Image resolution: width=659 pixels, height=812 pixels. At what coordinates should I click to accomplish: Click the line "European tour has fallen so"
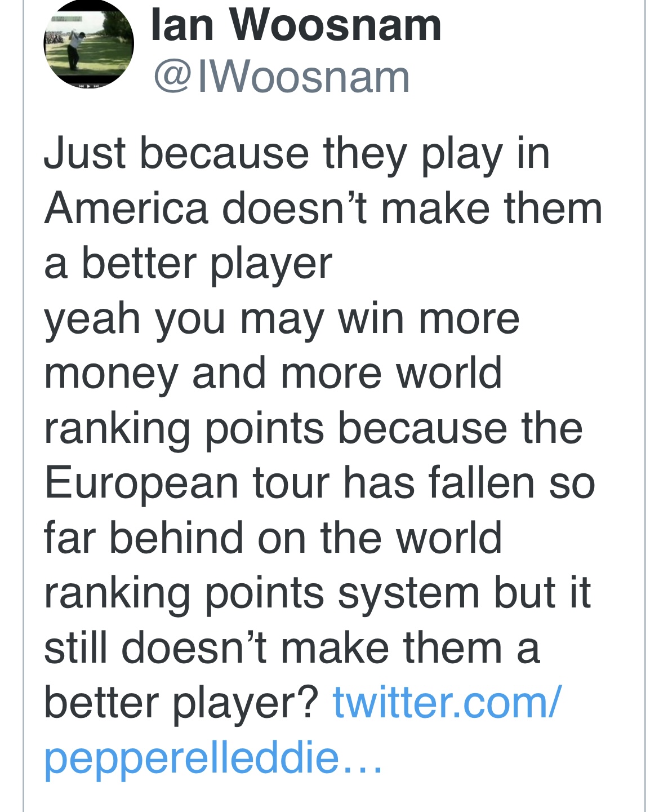click(x=319, y=483)
